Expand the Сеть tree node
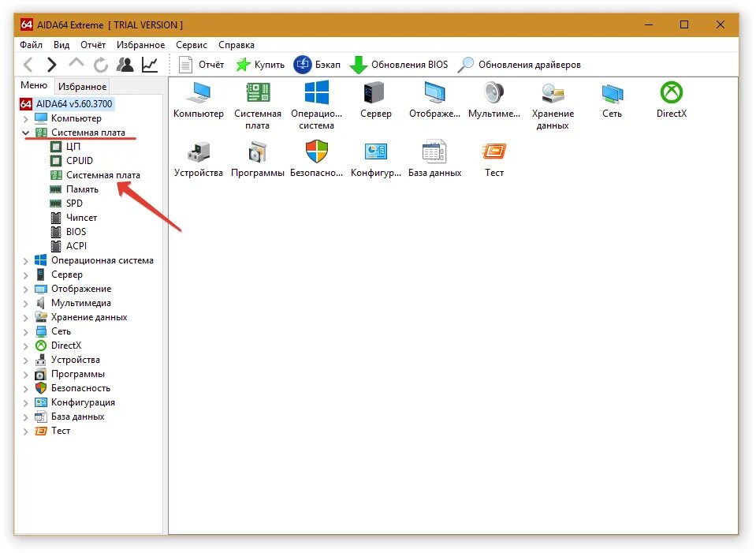This screenshot has height=553, width=756. pyautogui.click(x=25, y=331)
